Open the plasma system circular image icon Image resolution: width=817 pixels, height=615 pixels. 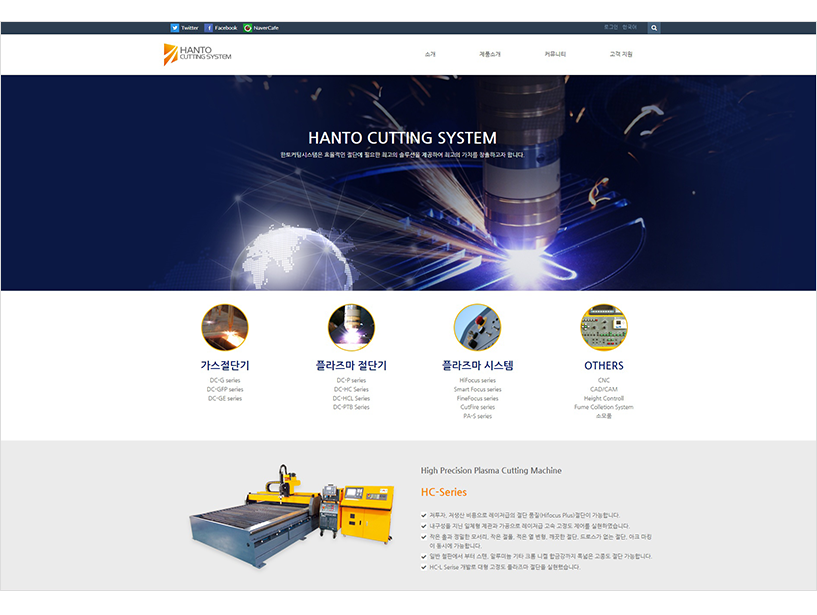[477, 327]
